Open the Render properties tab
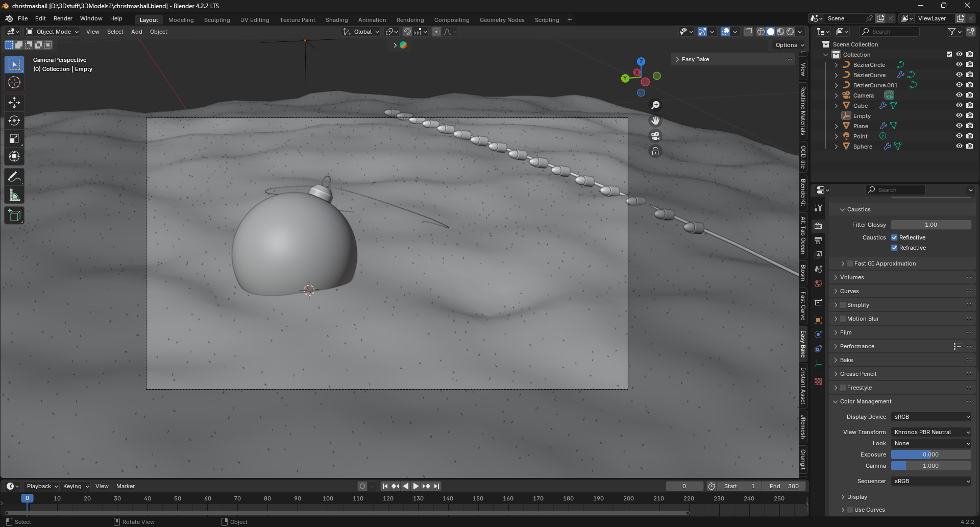 pos(818,226)
